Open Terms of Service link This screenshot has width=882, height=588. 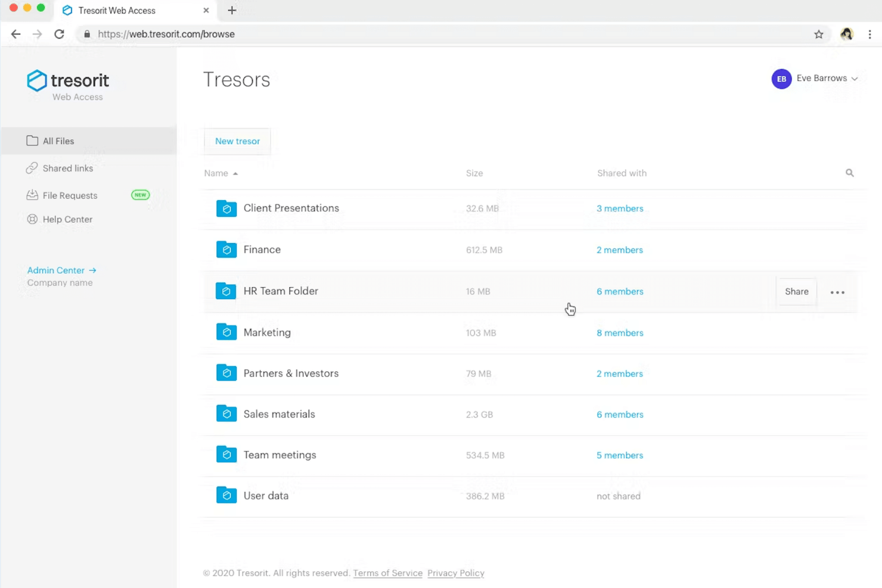388,573
